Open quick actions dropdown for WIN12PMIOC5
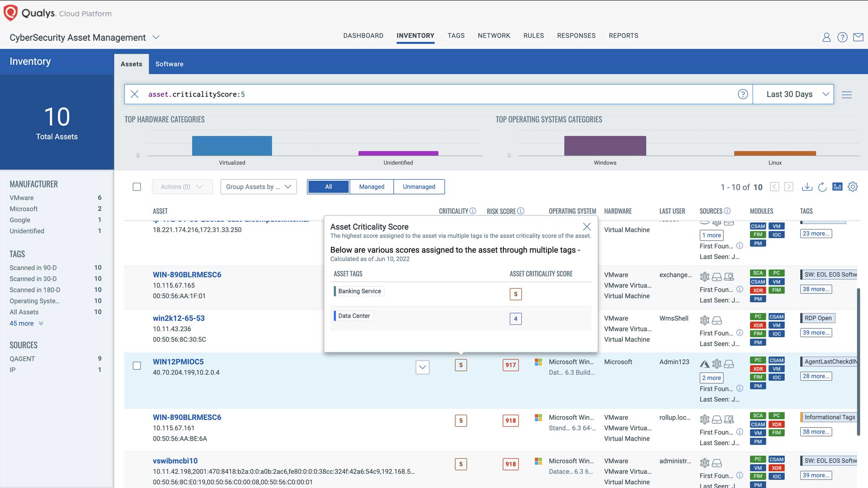 [422, 367]
